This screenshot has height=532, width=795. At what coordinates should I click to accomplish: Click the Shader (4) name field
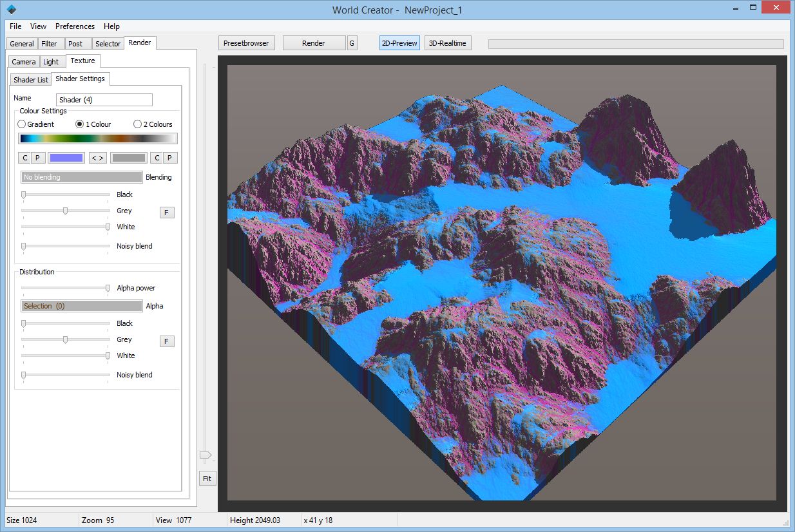point(104,100)
